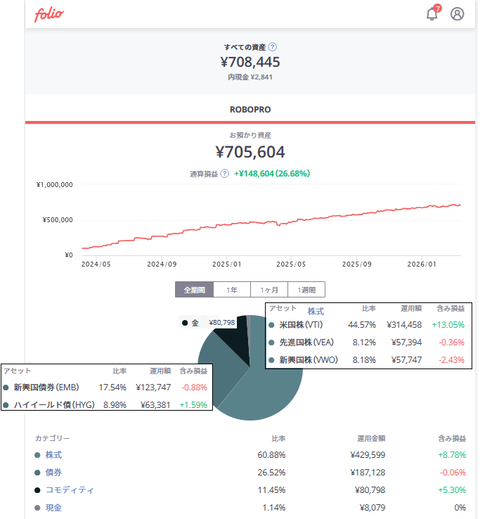
Task: Select the 1ヶ月 chart range
Action: (269, 290)
